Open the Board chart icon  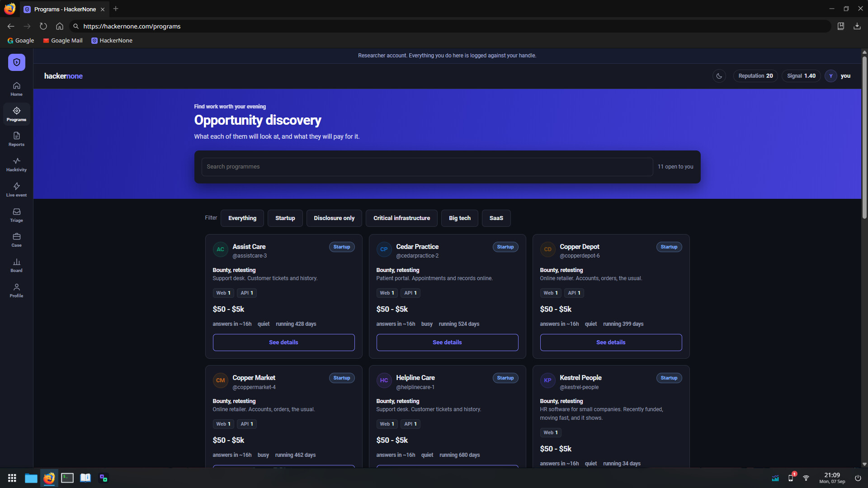pyautogui.click(x=16, y=265)
